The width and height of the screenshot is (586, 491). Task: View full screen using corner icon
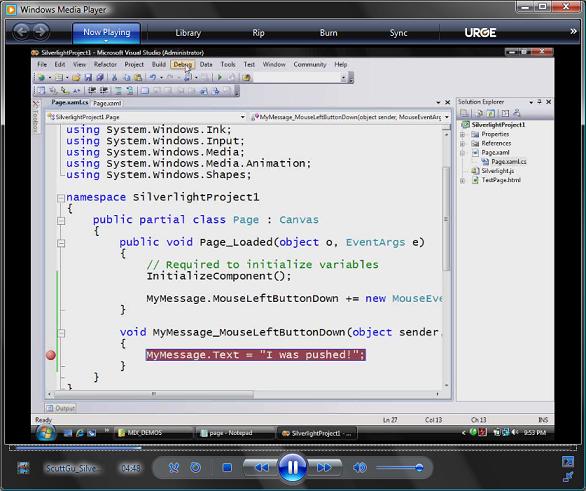tap(568, 462)
